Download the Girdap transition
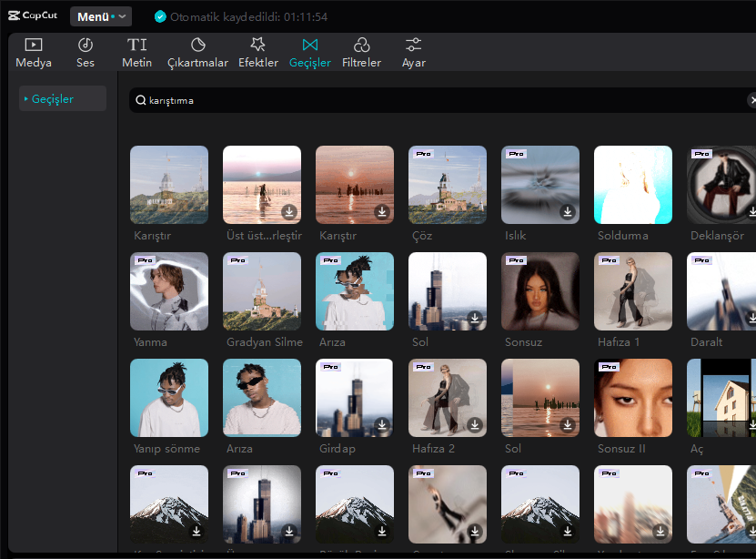756x559 pixels. coord(381,424)
